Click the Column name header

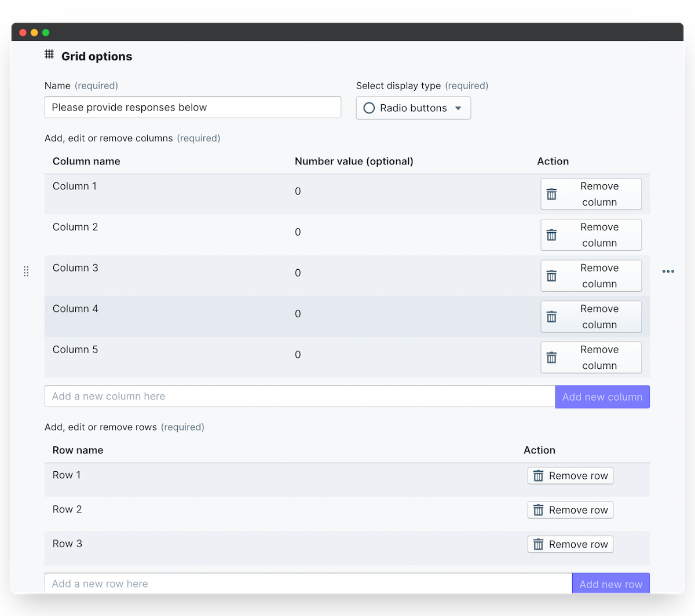[x=86, y=161]
